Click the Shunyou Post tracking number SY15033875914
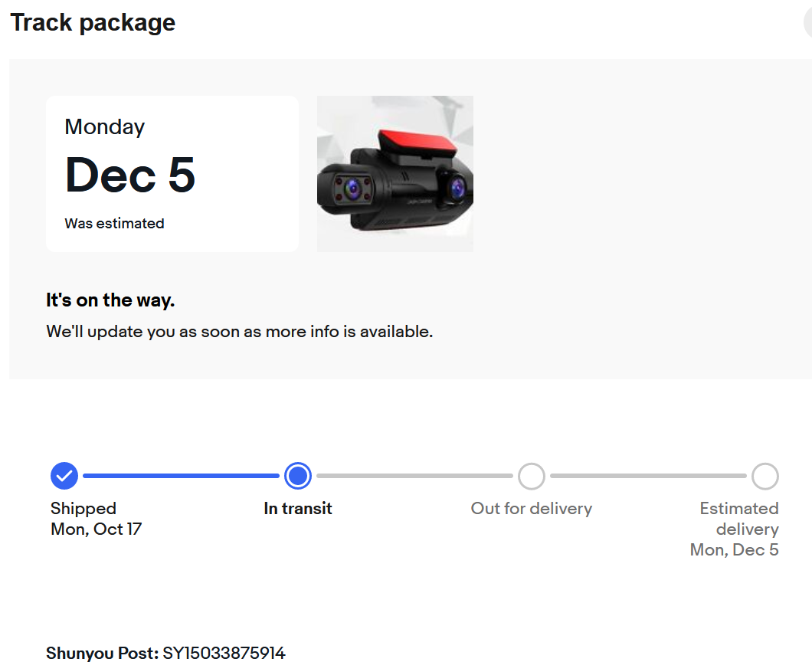The height and width of the screenshot is (662, 812). click(224, 653)
